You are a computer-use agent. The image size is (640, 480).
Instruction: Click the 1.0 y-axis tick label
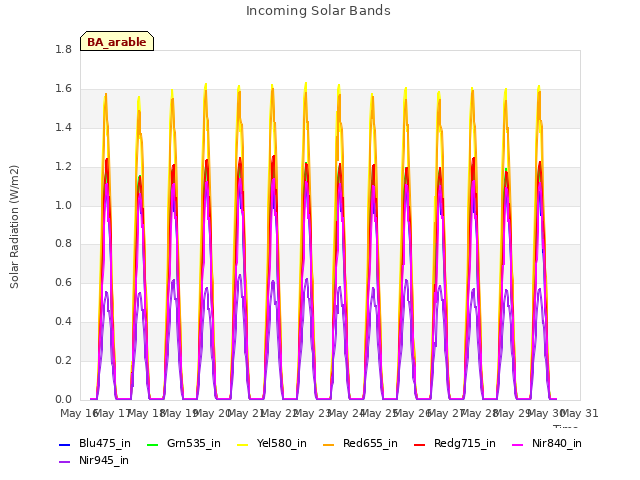pyautogui.click(x=63, y=205)
